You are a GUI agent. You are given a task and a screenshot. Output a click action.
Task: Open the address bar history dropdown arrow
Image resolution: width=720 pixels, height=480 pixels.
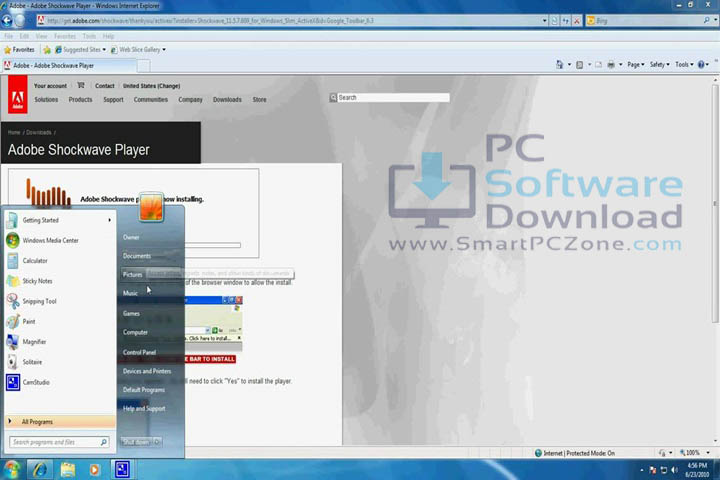click(x=545, y=21)
